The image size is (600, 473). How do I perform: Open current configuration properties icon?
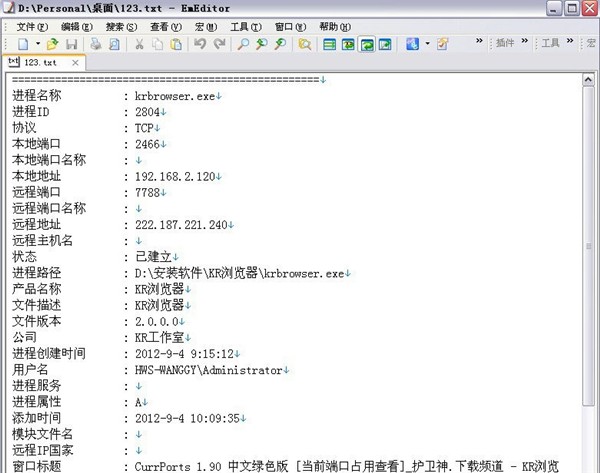[443, 44]
